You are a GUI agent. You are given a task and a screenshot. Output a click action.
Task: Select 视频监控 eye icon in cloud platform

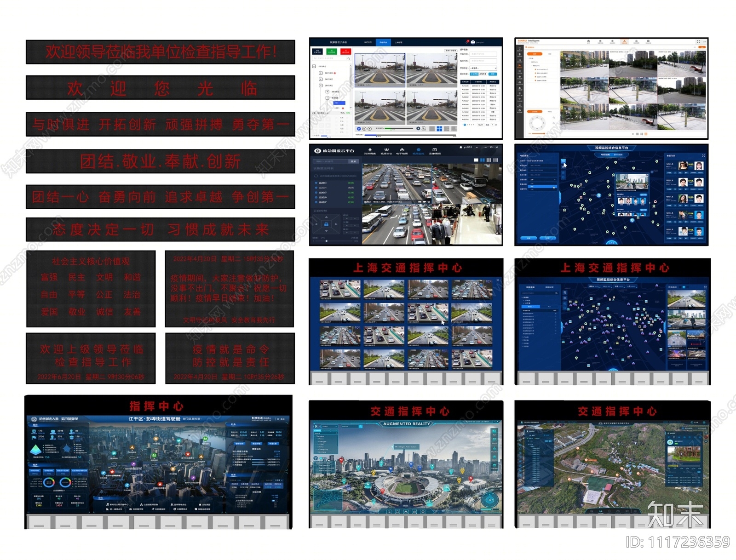pyautogui.click(x=419, y=151)
